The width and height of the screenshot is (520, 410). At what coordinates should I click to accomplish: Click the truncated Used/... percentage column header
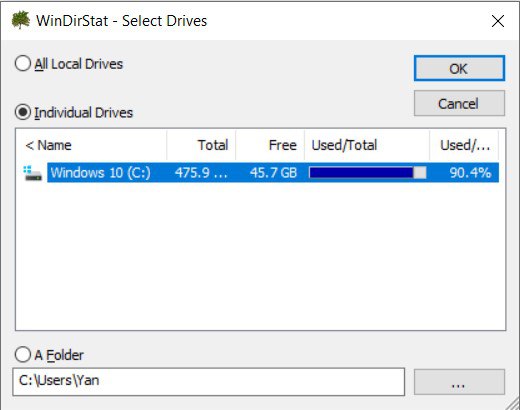(x=464, y=145)
